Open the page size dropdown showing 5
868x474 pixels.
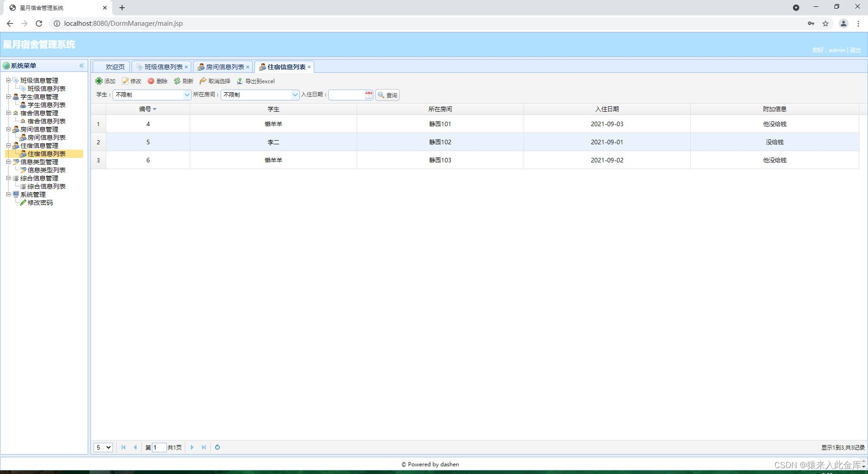click(x=103, y=447)
